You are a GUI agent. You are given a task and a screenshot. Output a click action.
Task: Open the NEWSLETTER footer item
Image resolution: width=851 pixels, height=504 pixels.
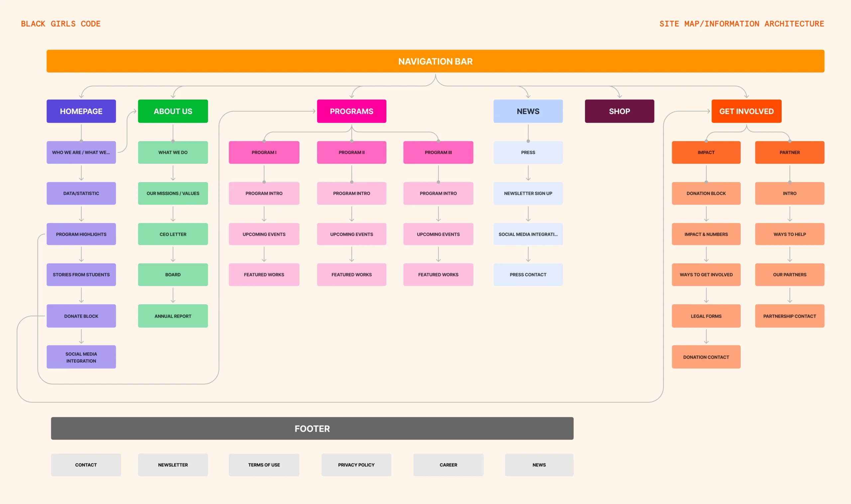(173, 464)
